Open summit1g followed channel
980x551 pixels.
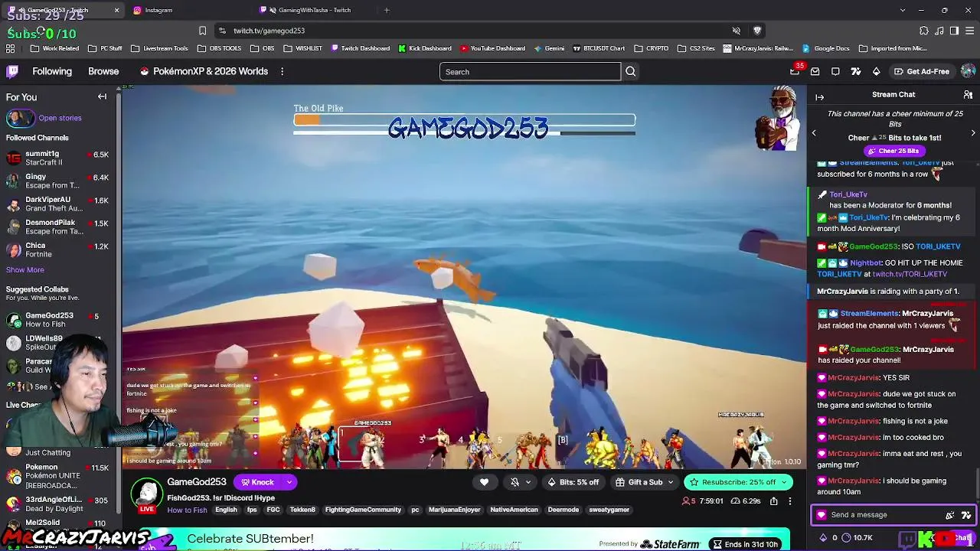pyautogui.click(x=57, y=158)
